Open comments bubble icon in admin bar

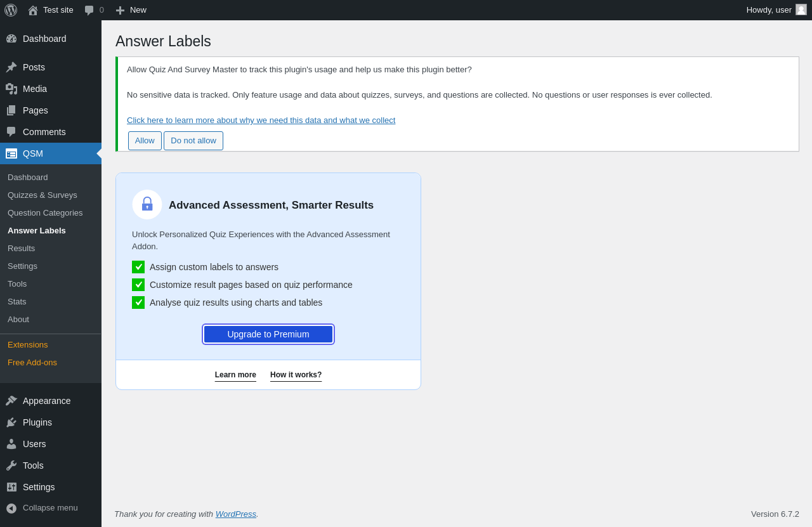tap(89, 10)
